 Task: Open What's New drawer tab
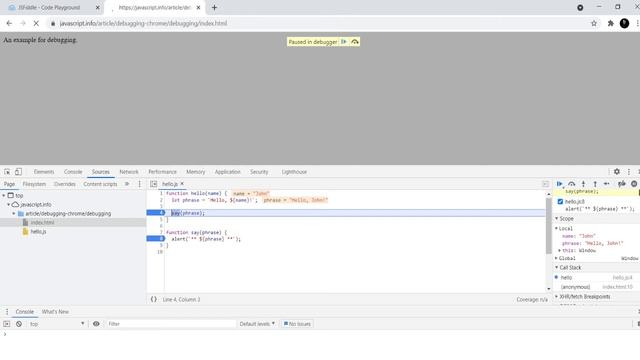pos(55,311)
